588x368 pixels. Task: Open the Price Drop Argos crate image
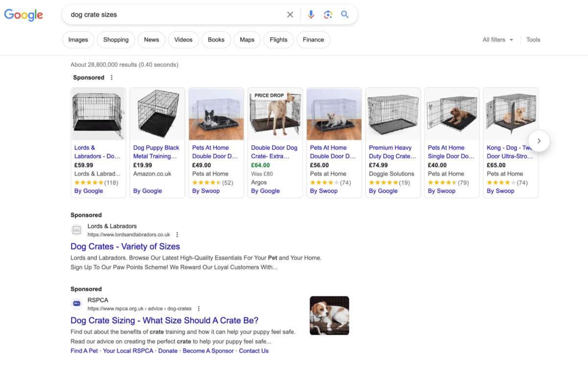pyautogui.click(x=275, y=114)
